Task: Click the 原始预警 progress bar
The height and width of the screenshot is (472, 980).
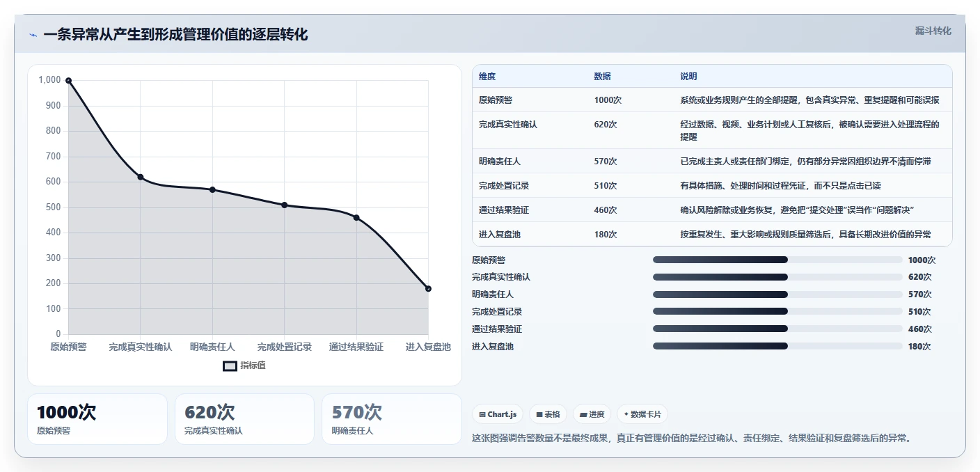Action: (777, 260)
